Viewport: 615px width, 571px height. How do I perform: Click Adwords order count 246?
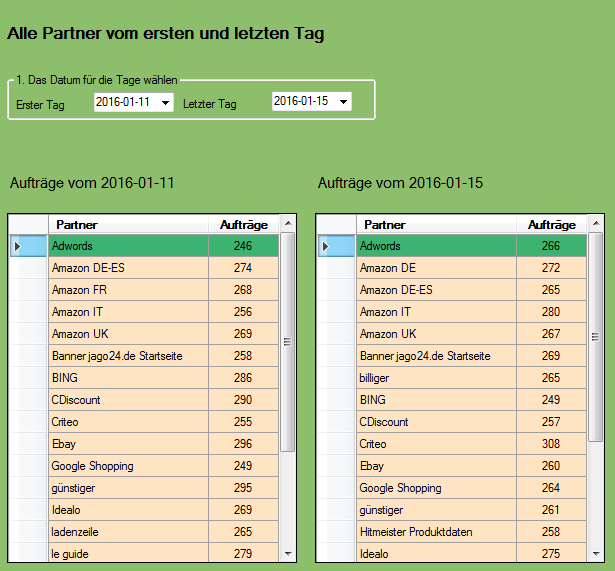tap(243, 246)
